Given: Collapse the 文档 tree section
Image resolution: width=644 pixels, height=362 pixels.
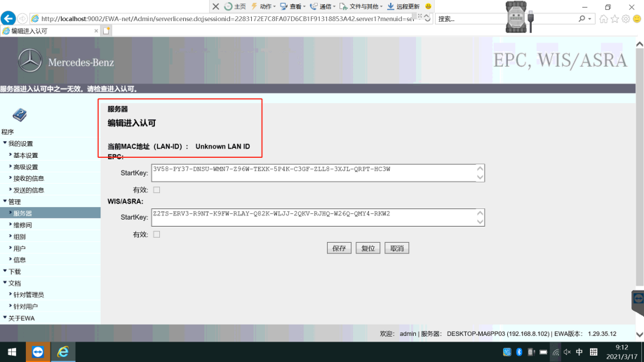Looking at the screenshot, I should 5,283.
